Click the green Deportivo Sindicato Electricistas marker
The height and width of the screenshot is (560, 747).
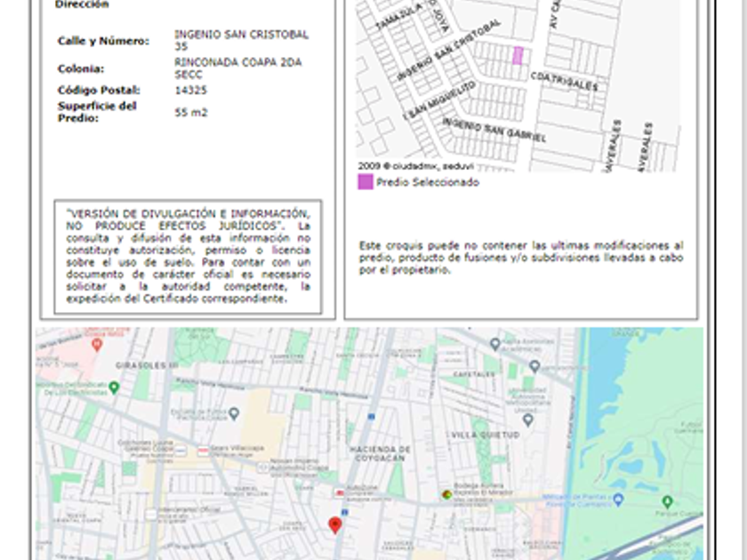114,388
